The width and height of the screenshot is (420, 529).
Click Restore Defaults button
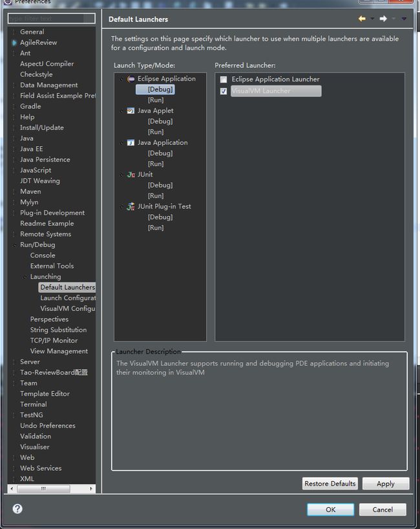pyautogui.click(x=330, y=484)
